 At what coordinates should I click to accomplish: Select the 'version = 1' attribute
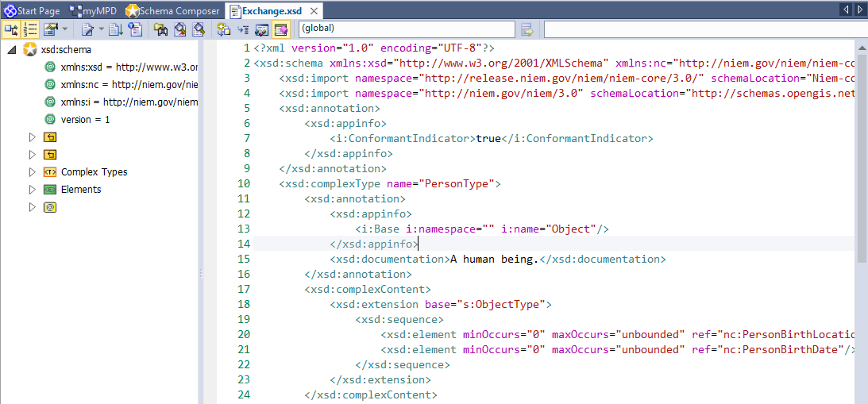85,119
